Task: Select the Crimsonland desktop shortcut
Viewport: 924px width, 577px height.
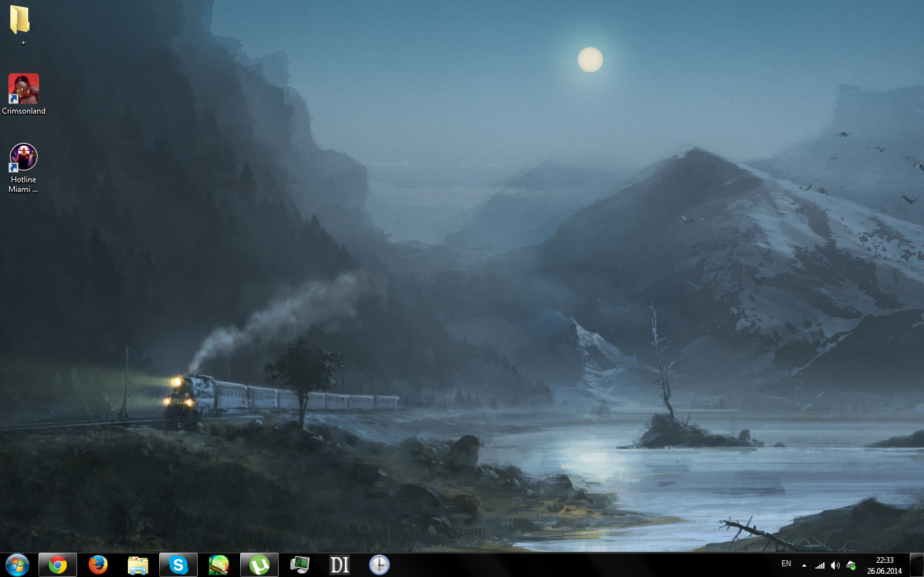Action: point(24,94)
